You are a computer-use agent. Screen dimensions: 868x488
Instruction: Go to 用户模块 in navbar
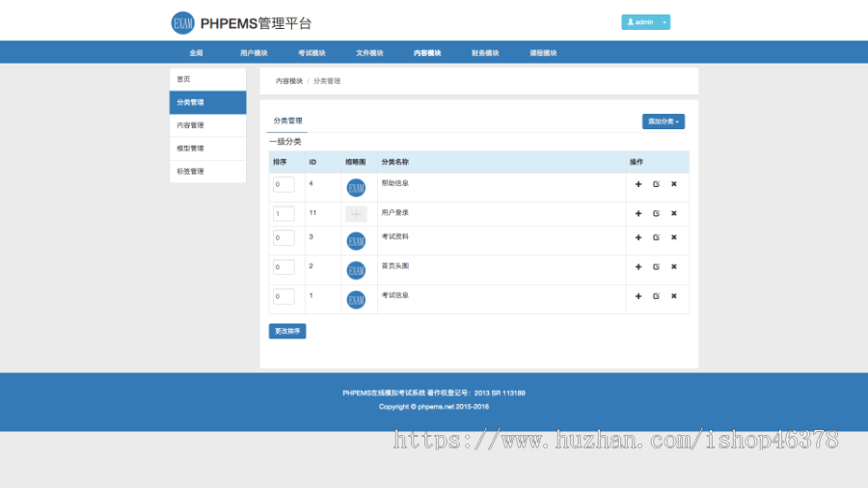[x=254, y=53]
